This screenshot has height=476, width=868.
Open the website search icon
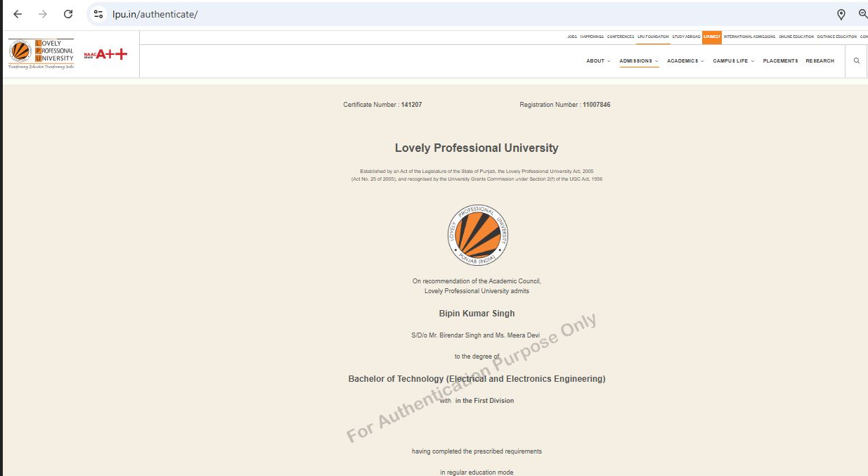857,61
